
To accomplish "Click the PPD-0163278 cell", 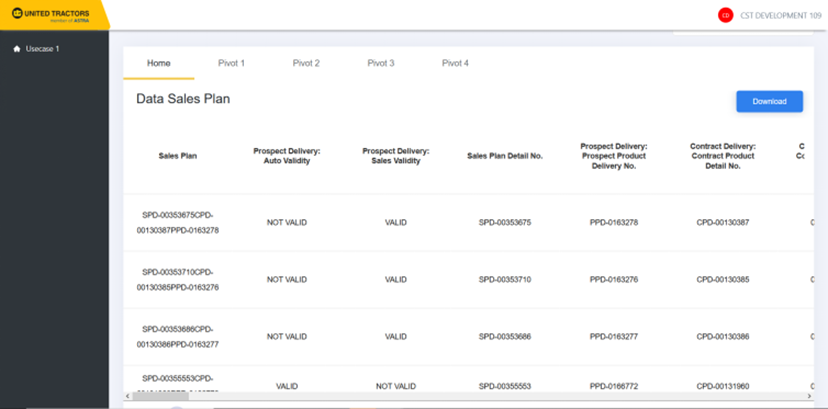I will pos(614,223).
